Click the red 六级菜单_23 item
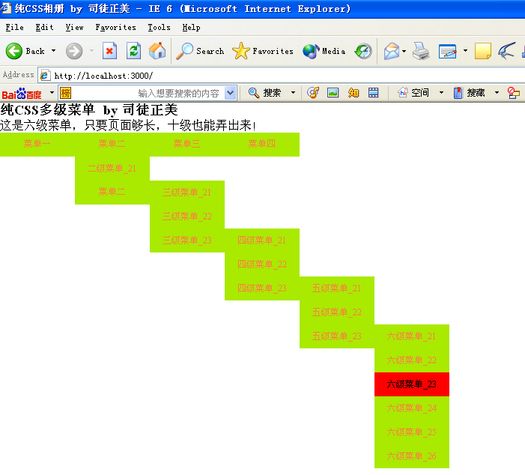 [411, 384]
